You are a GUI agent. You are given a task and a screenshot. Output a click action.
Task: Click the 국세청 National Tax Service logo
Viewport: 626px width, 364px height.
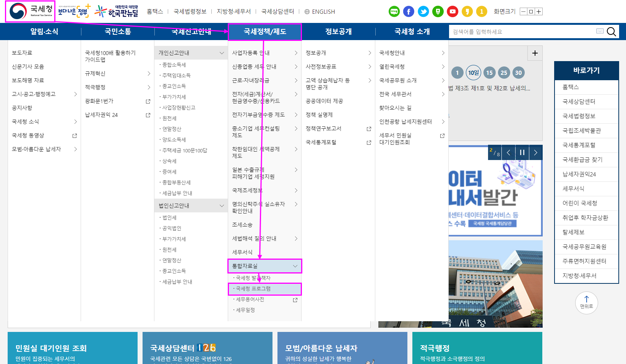tap(31, 11)
